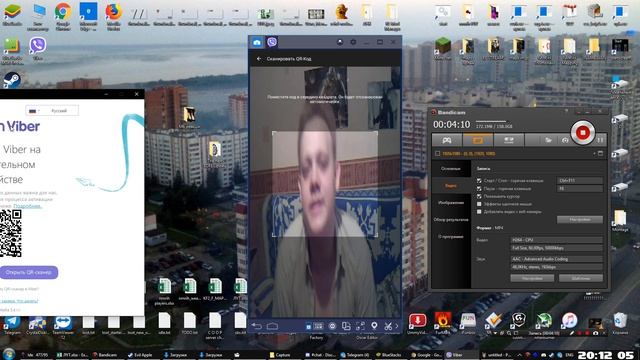Expand BlueStacks bottom toolbar arrow
Screen dimensions: 640x360
pyautogui.click(x=397, y=326)
